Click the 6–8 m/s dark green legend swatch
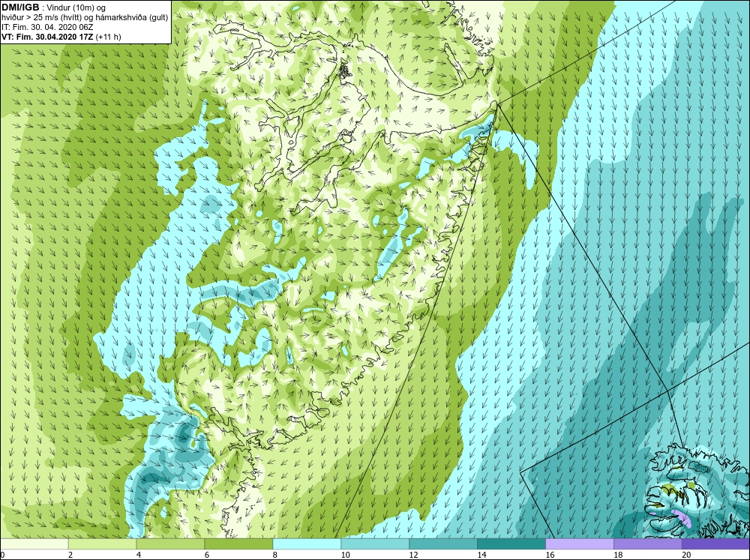750x560 pixels. 238,544
